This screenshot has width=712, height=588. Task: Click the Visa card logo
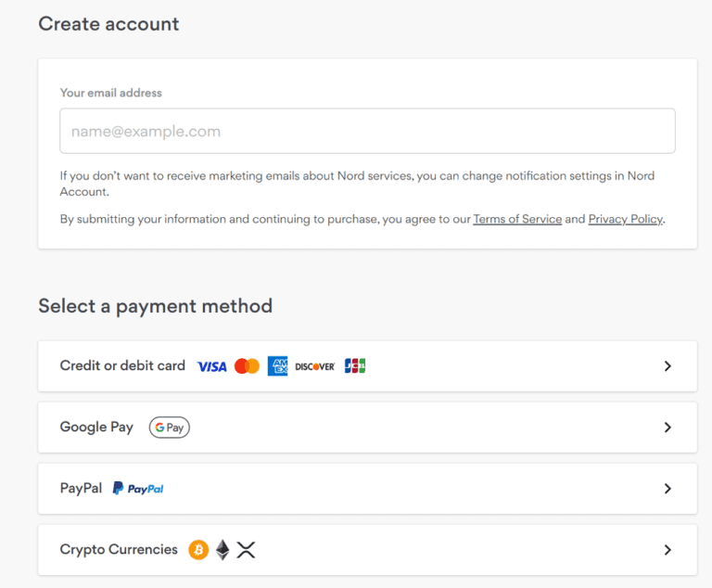(x=211, y=366)
